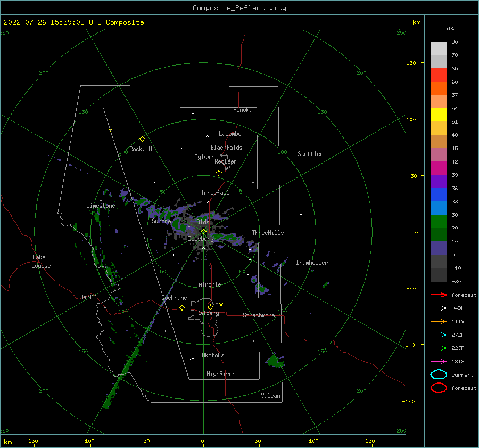The height and width of the screenshot is (448, 479).
Task: Pick the bright green swatch below 30 dBZ
Action: [439, 221]
